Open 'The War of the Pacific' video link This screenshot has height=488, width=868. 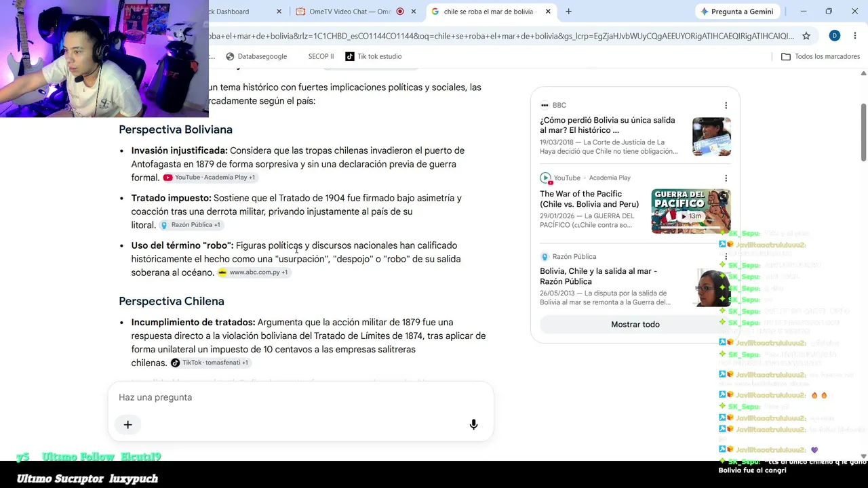[589, 199]
